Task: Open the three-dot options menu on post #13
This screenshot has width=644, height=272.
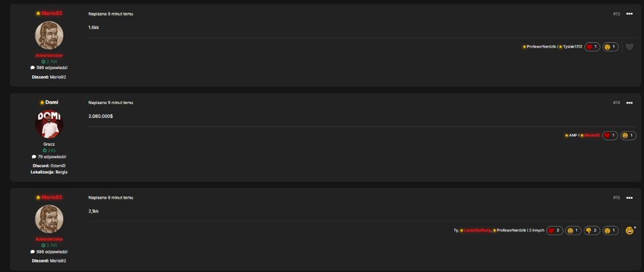Action: click(x=629, y=14)
